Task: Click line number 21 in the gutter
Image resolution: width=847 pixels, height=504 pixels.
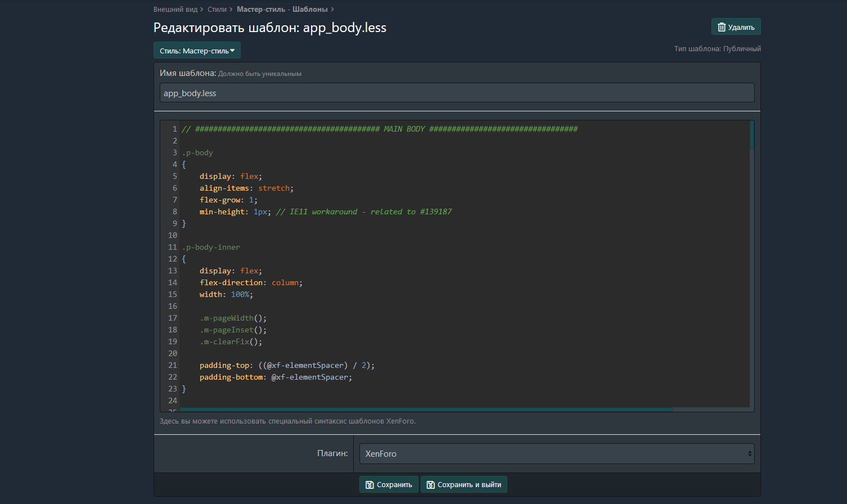Action: (173, 365)
